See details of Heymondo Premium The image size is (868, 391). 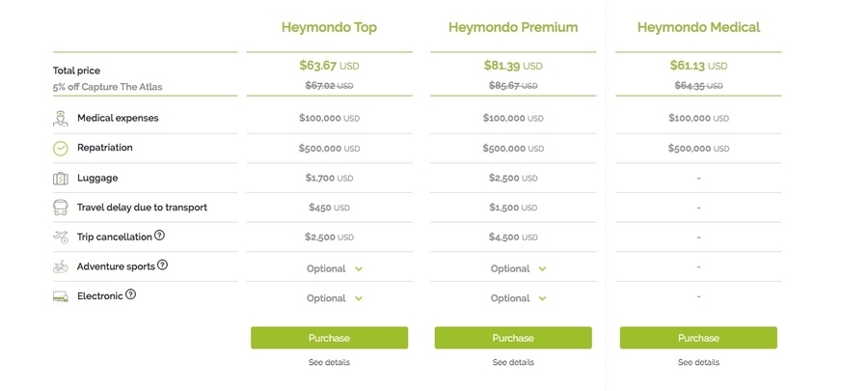(513, 363)
